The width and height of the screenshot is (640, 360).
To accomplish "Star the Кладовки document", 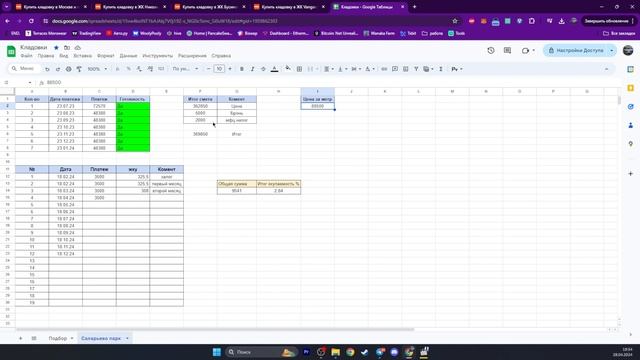I will [x=56, y=48].
